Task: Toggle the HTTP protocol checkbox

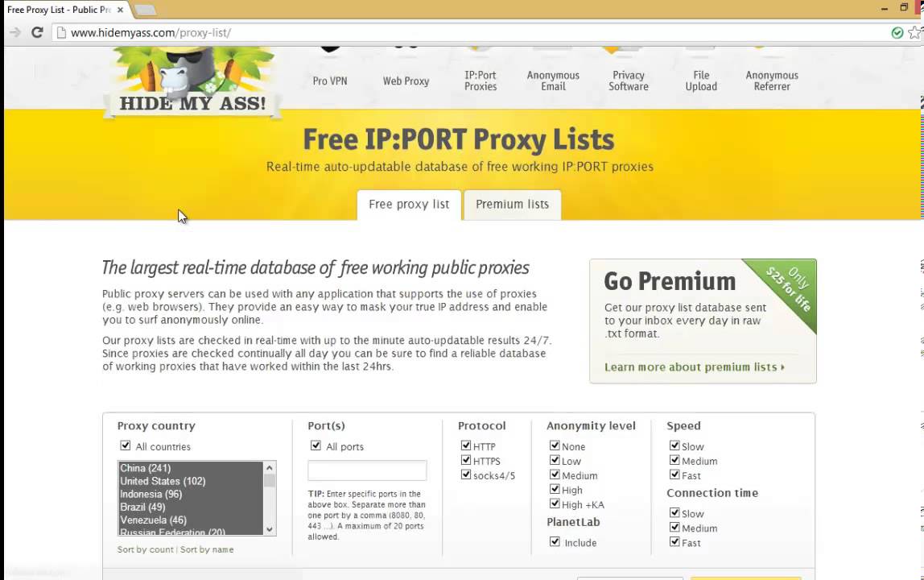Action: click(x=466, y=445)
